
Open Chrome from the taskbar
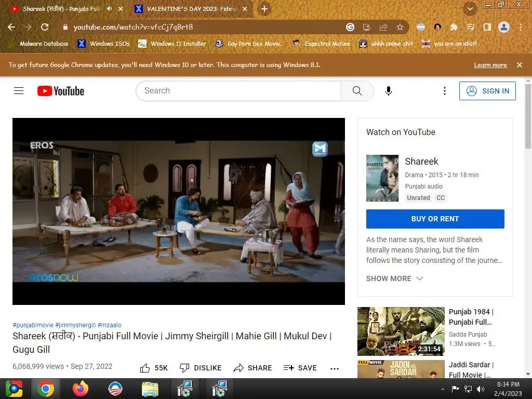click(x=46, y=389)
